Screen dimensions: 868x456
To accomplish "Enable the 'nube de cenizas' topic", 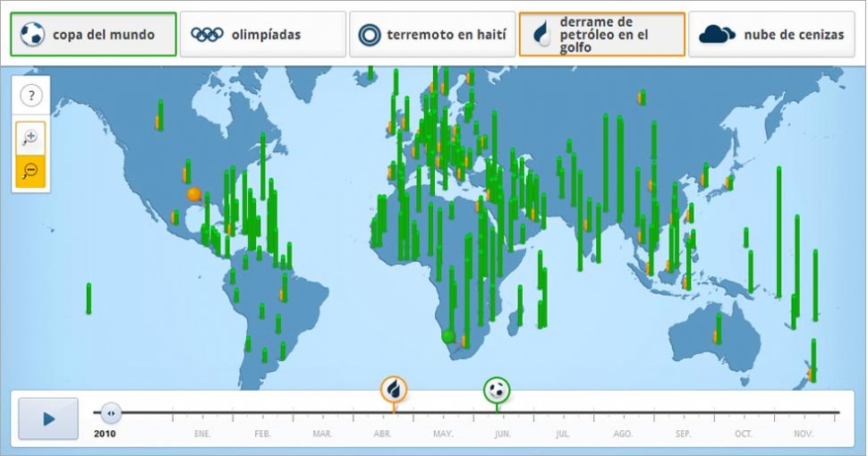I will [793, 35].
